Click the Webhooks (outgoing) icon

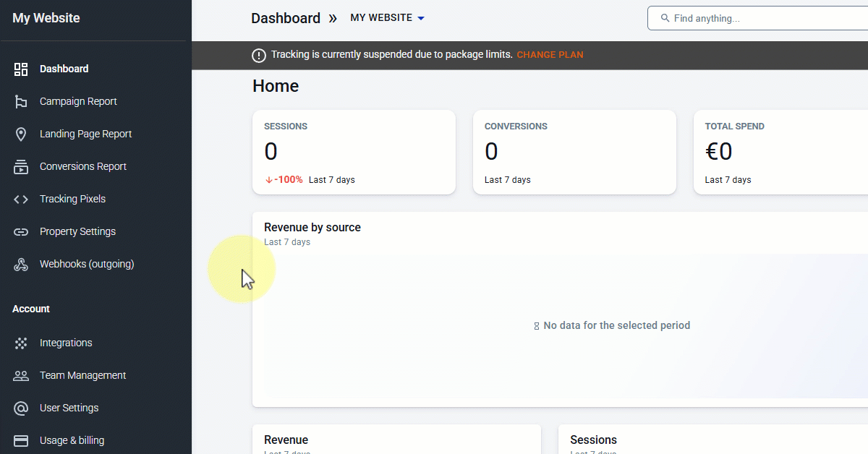[21, 265]
